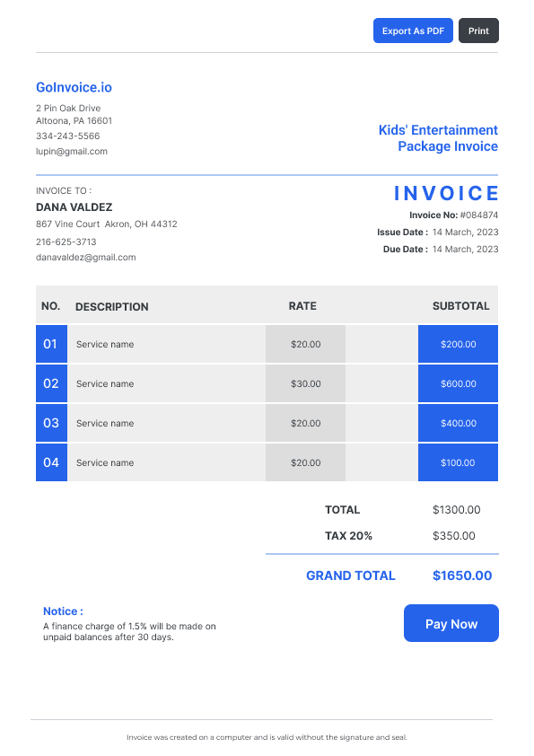Click the client address 867 Vine Court
Screen dimensions: 534x756
(x=107, y=224)
